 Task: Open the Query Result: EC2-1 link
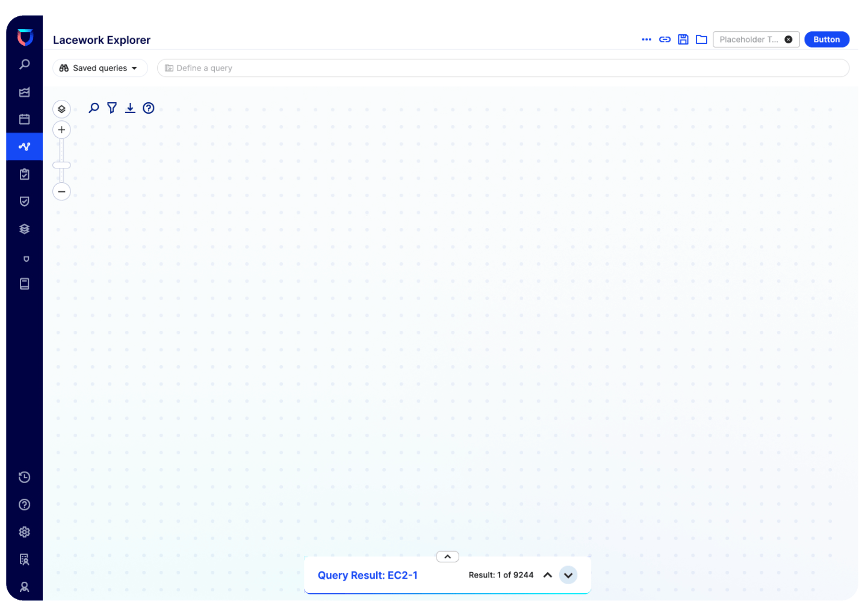(367, 575)
